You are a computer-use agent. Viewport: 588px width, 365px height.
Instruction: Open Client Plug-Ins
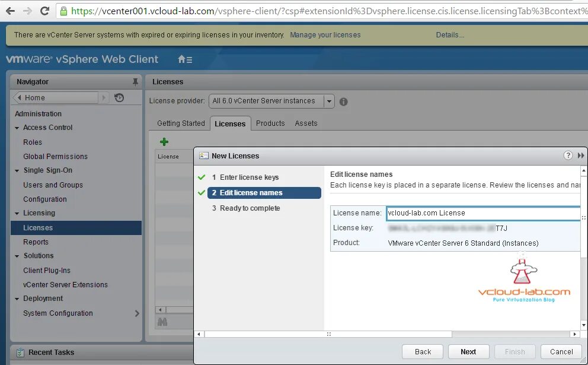(47, 271)
